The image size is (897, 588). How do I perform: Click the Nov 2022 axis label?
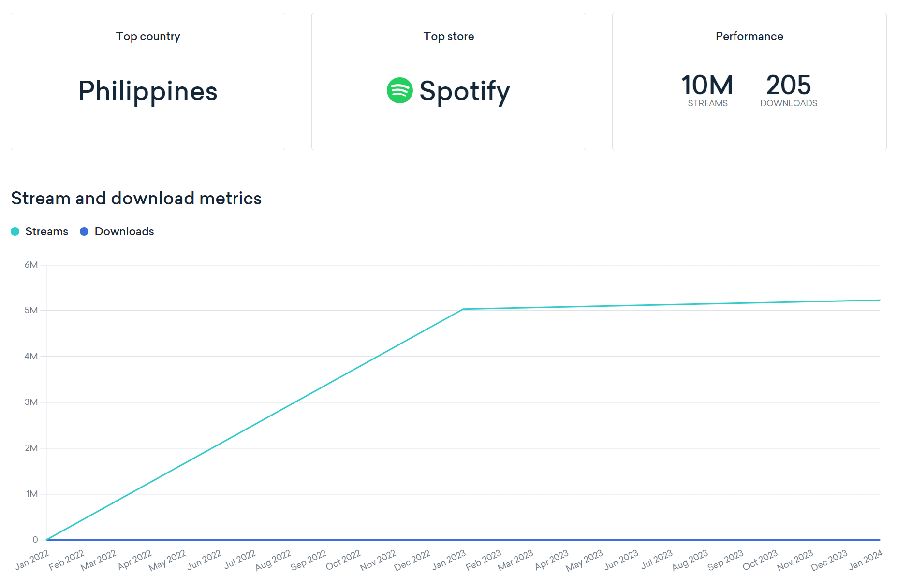(378, 560)
